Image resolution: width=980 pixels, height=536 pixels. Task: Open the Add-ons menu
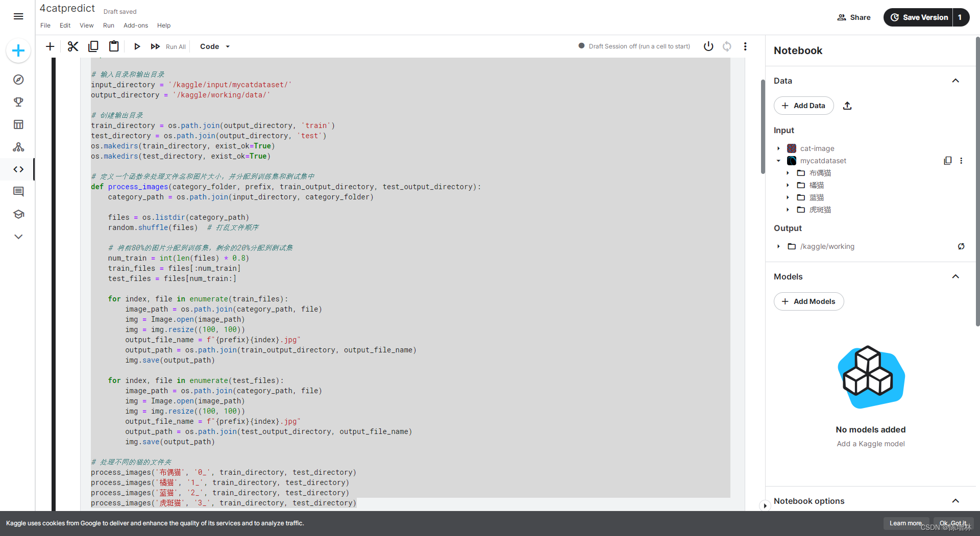136,25
